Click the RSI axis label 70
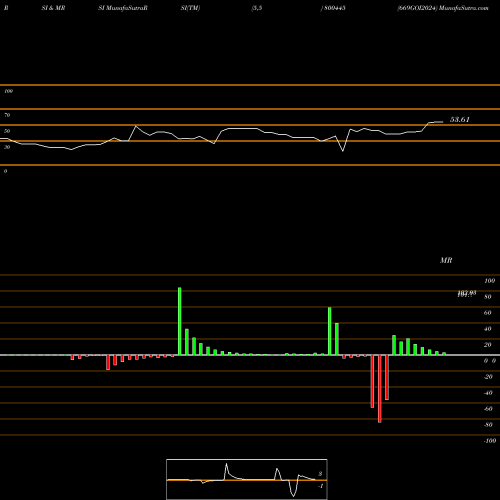Screen dimensions: 500x500 tap(7, 115)
